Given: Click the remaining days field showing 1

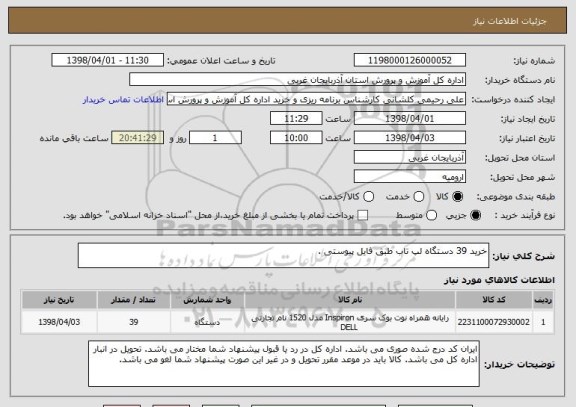Looking at the screenshot, I should coord(215,138).
